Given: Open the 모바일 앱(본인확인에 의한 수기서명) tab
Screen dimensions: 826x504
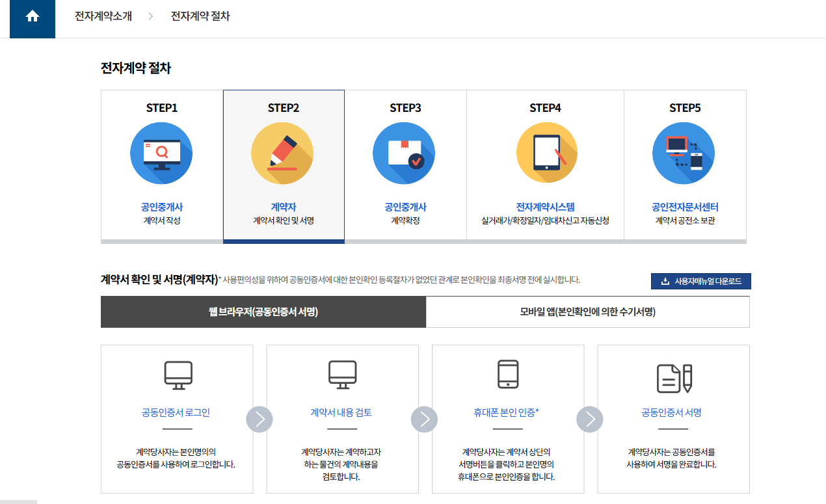Looking at the screenshot, I should point(587,312).
